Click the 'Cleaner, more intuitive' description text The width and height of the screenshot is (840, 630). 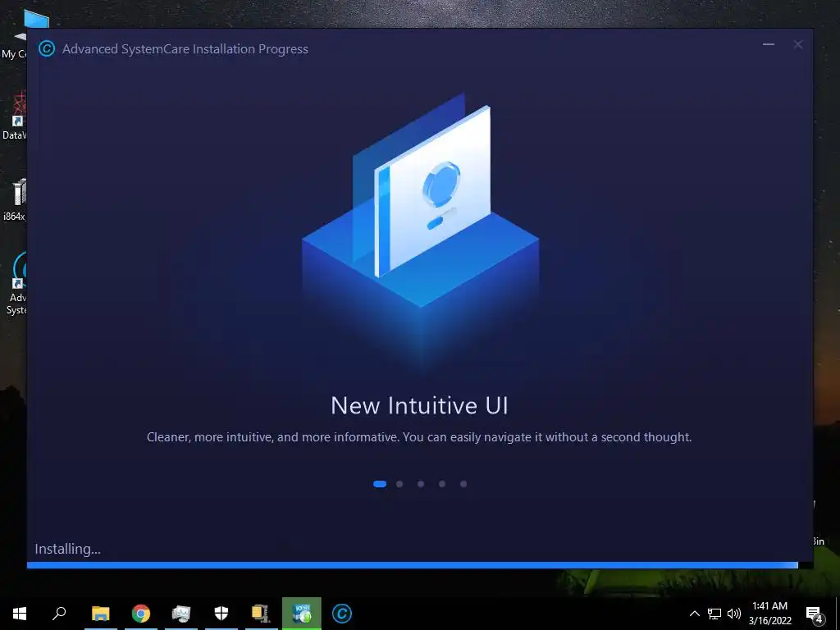(419, 437)
